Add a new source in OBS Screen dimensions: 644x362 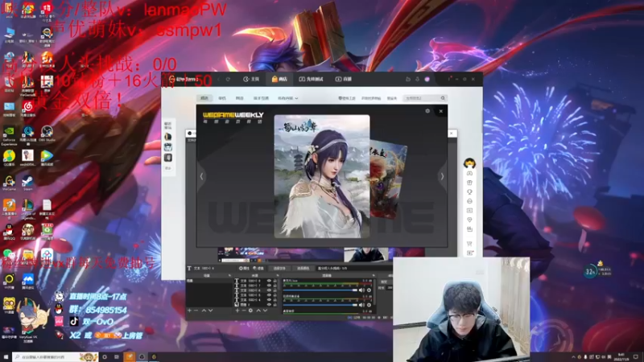click(237, 311)
